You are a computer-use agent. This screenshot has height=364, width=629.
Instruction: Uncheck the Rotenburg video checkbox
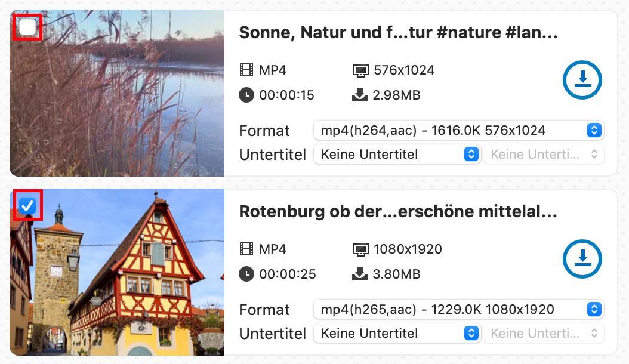point(27,206)
